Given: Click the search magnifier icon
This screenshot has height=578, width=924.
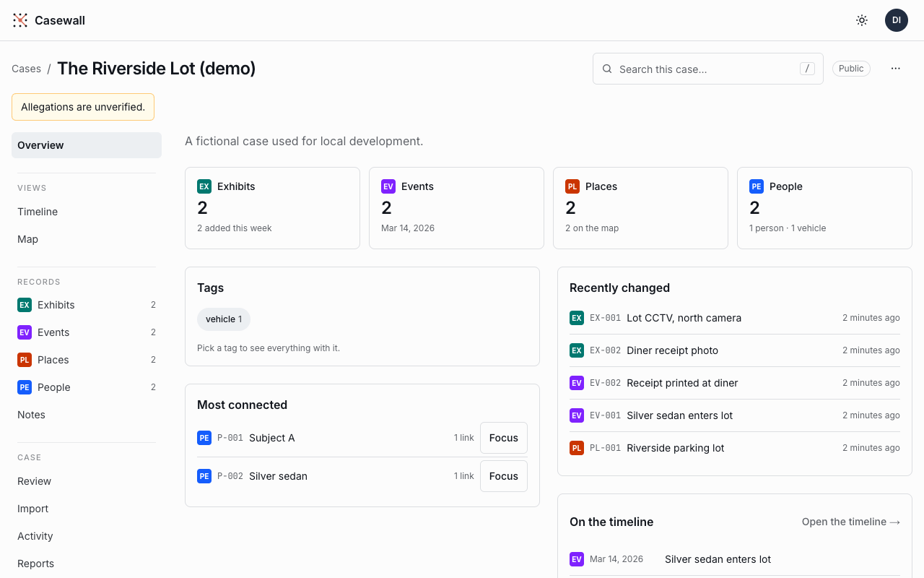Looking at the screenshot, I should (x=607, y=69).
